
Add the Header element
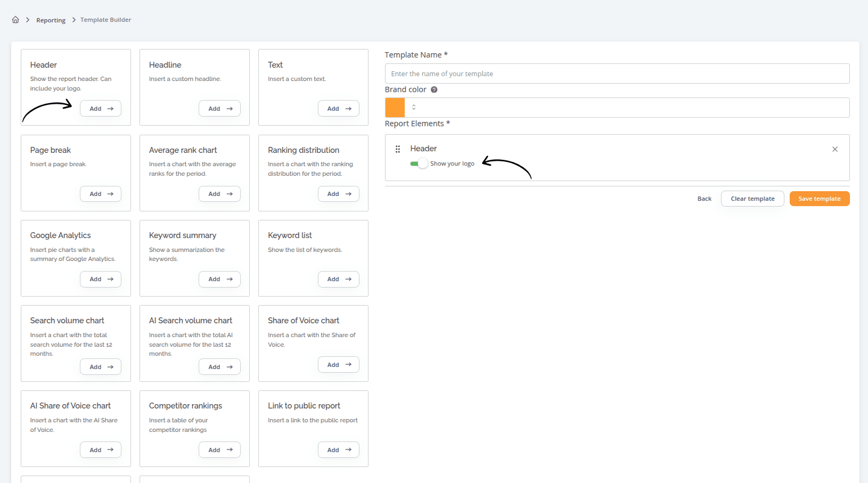101,109
